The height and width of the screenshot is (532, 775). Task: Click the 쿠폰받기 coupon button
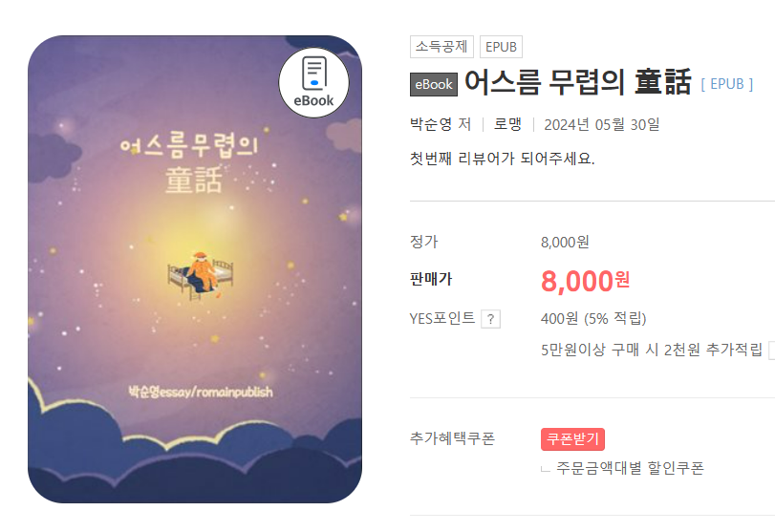[x=572, y=438]
